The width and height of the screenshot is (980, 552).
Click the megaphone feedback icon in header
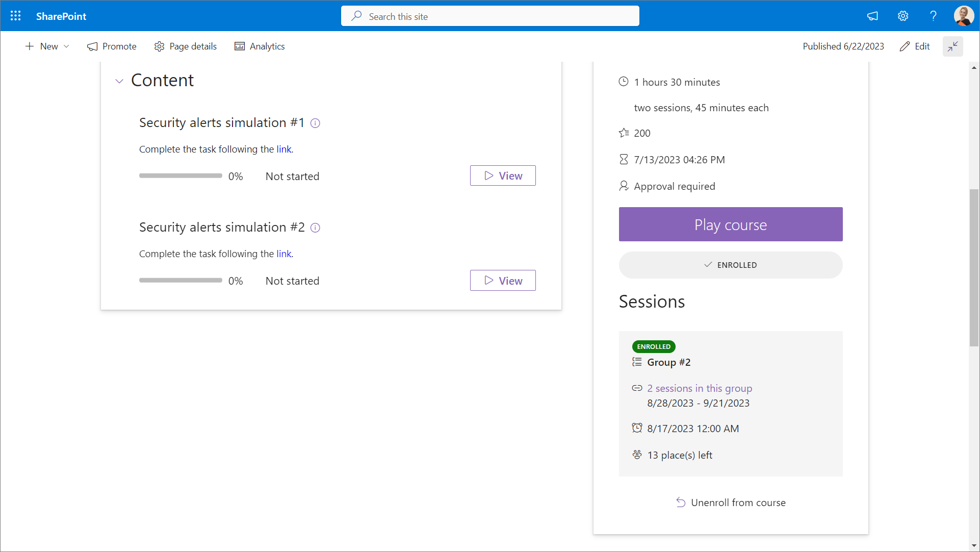tap(872, 16)
